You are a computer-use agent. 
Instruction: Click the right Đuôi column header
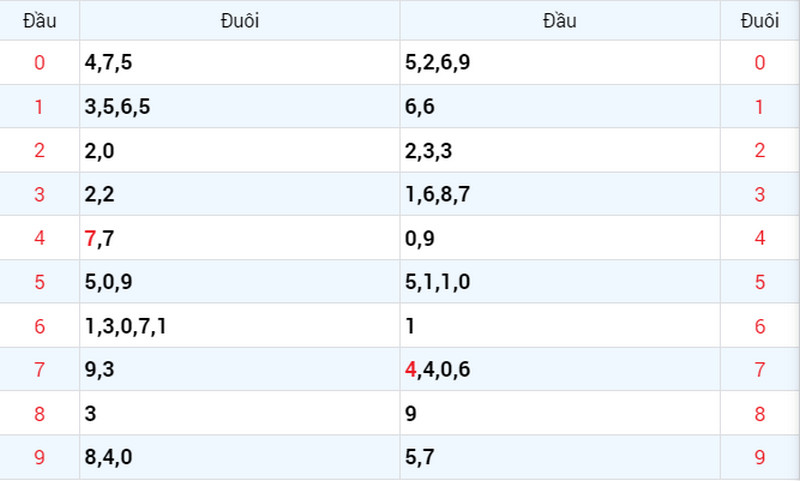(x=760, y=21)
